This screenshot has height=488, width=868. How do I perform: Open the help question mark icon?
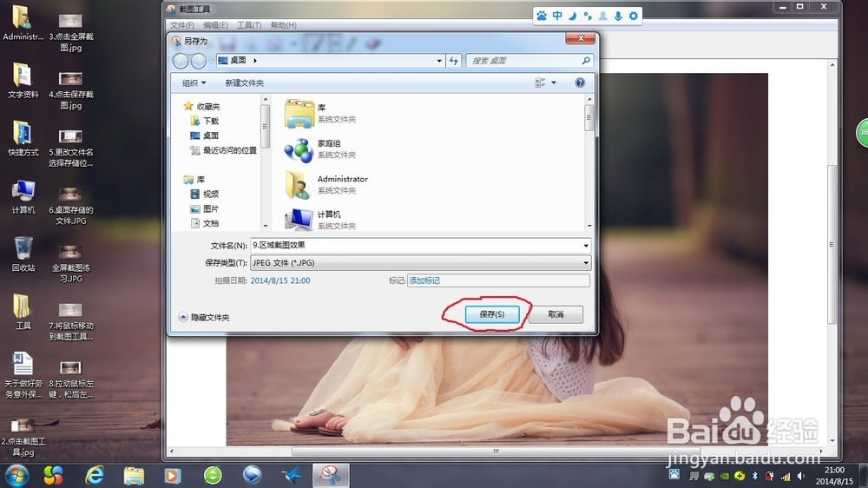(x=580, y=82)
